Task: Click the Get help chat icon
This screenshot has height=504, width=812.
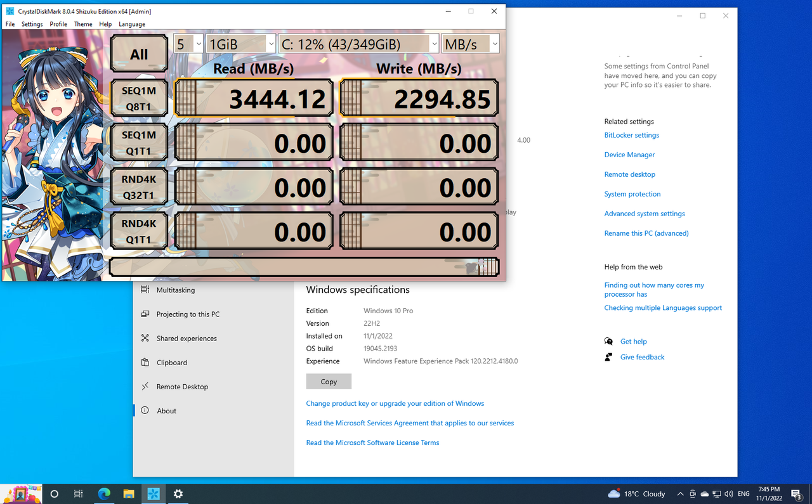Action: click(x=609, y=341)
